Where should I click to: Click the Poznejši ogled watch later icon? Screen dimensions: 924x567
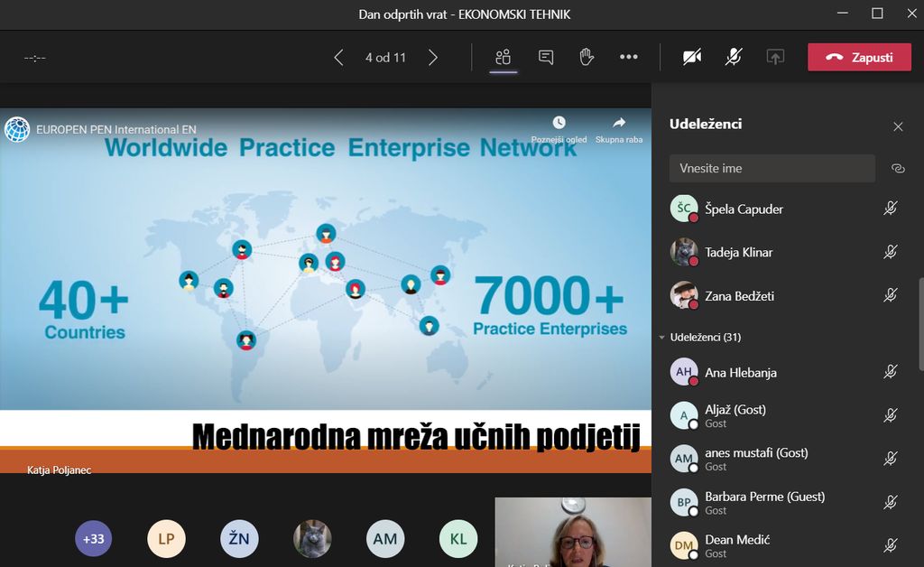pyautogui.click(x=559, y=123)
